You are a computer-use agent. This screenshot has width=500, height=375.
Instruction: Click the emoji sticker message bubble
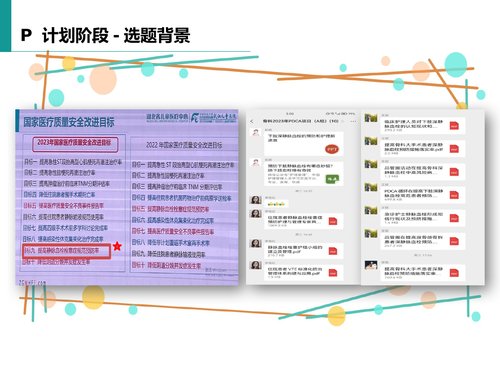pos(276,204)
